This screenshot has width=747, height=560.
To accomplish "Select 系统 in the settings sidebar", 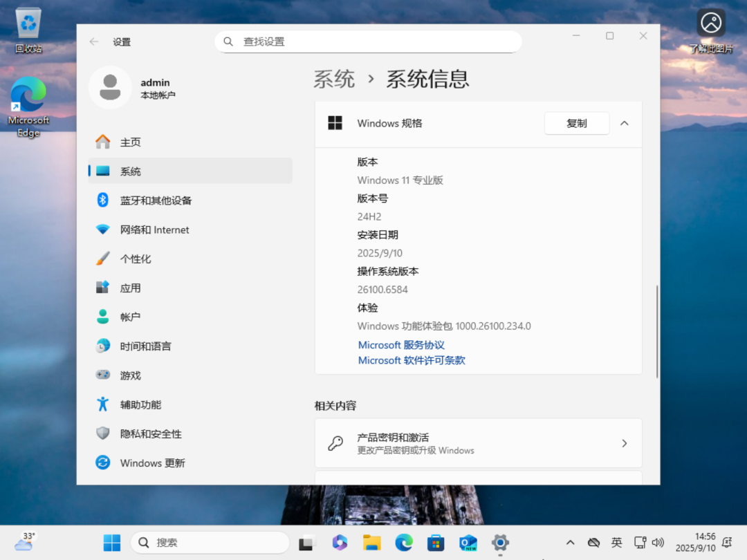I will [x=190, y=171].
